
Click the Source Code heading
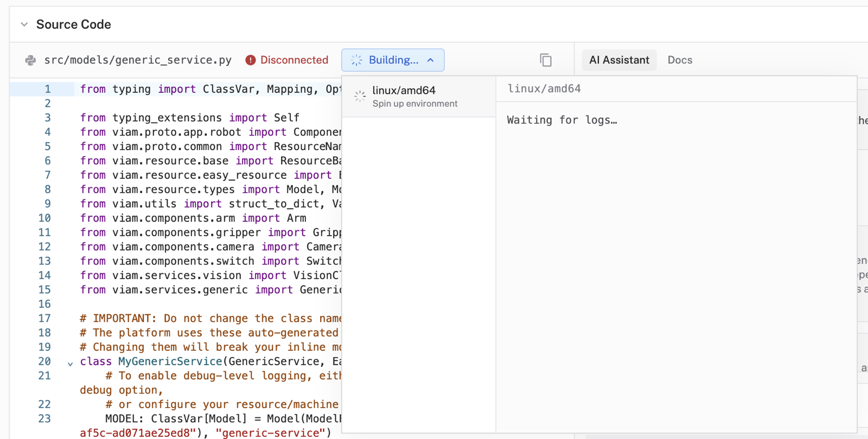click(x=74, y=24)
